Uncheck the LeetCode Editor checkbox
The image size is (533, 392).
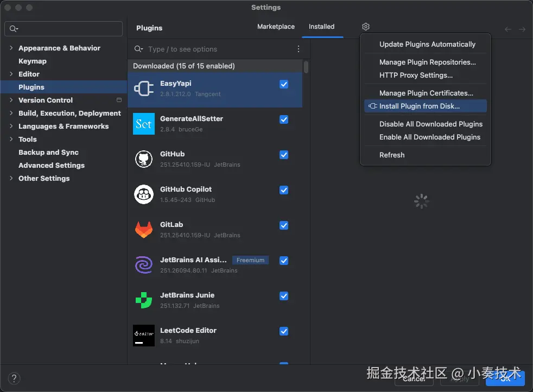point(284,331)
